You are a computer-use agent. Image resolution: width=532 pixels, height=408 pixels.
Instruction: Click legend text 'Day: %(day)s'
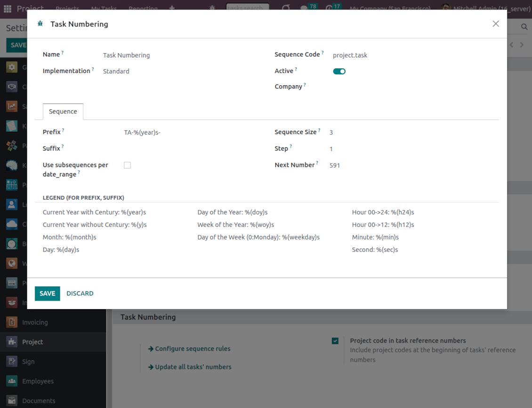click(x=61, y=250)
